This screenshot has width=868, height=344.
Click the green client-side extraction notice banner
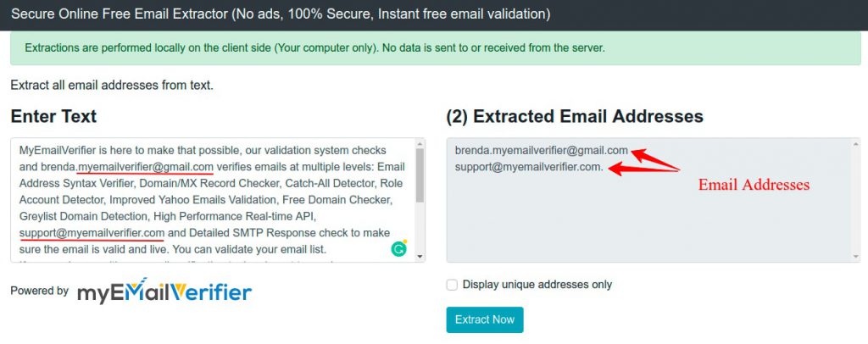point(436,48)
